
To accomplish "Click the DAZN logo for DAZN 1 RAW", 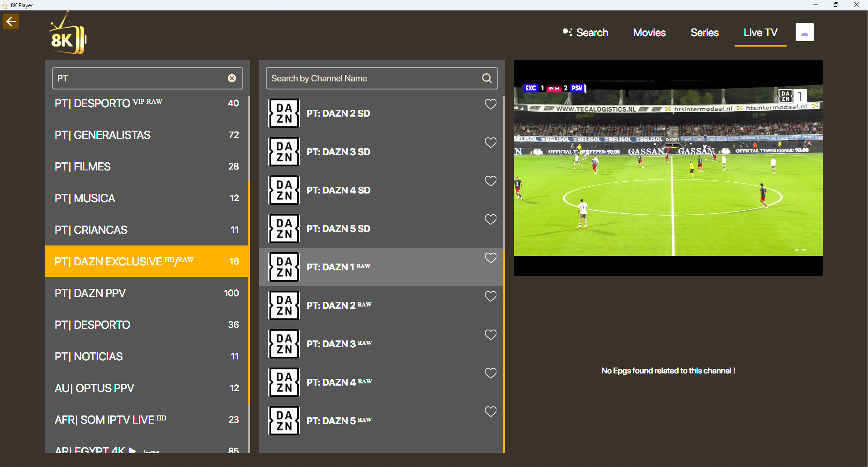I will pos(284,267).
